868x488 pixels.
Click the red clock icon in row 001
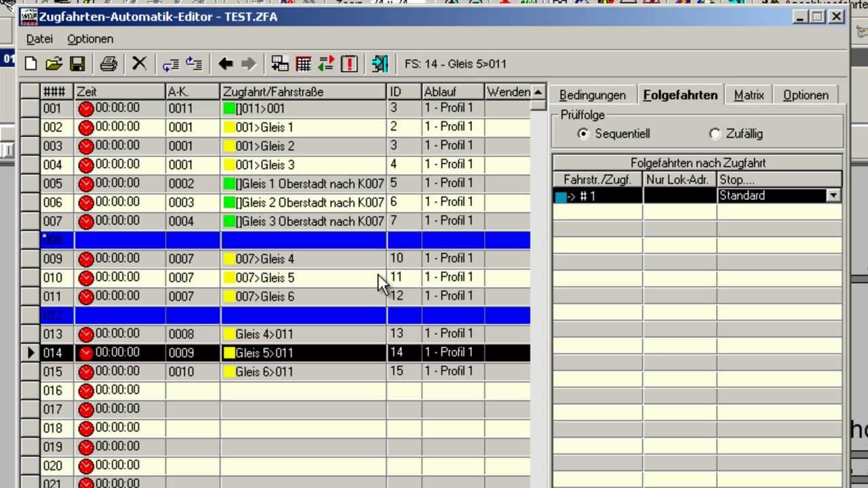pos(85,108)
